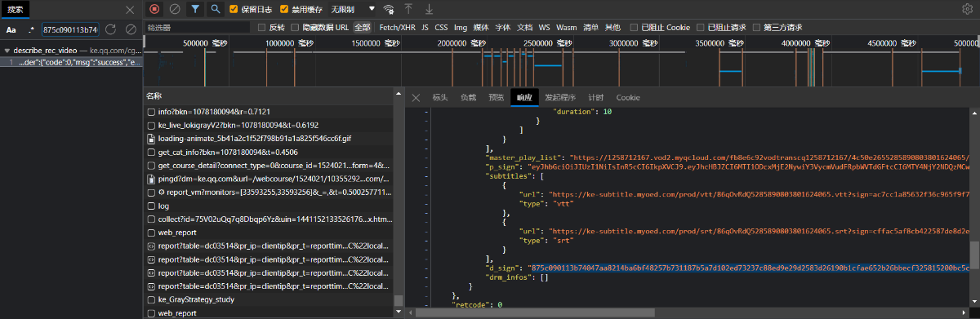Open 发起程序 initiator tab
980x319 pixels.
point(560,98)
